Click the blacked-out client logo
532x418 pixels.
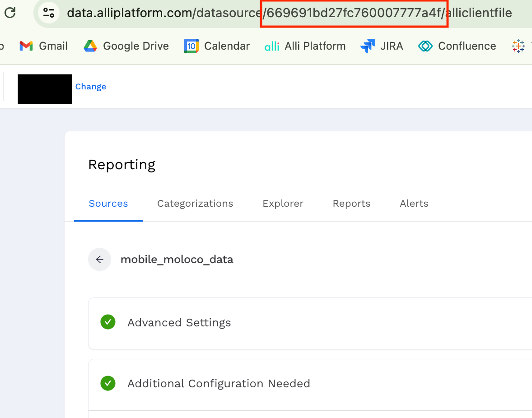pos(45,89)
